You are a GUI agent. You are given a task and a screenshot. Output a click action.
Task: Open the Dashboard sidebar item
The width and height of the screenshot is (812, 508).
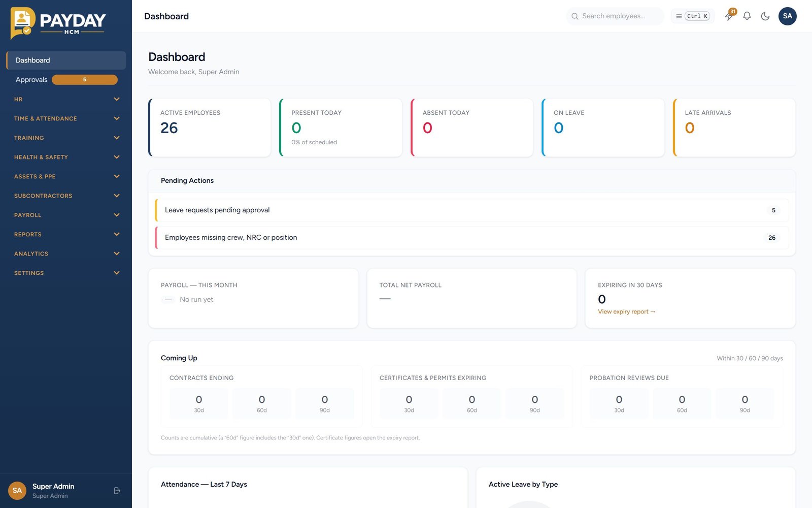coord(66,60)
